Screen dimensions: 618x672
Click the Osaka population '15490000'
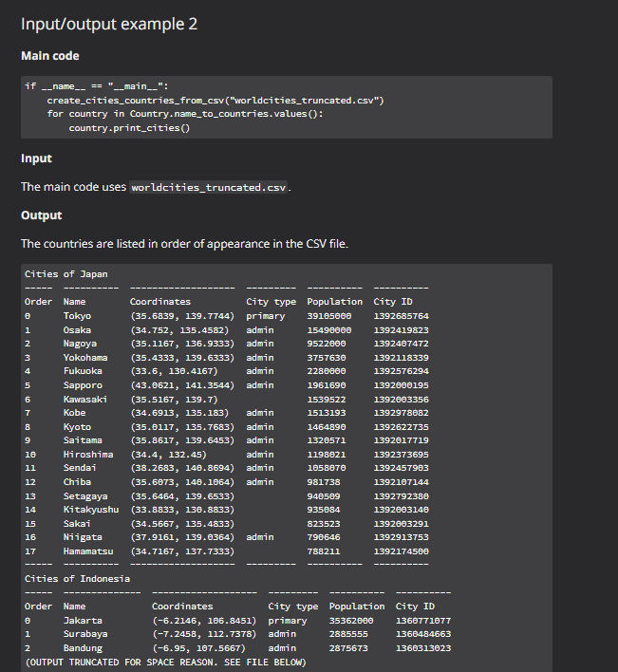(x=329, y=330)
